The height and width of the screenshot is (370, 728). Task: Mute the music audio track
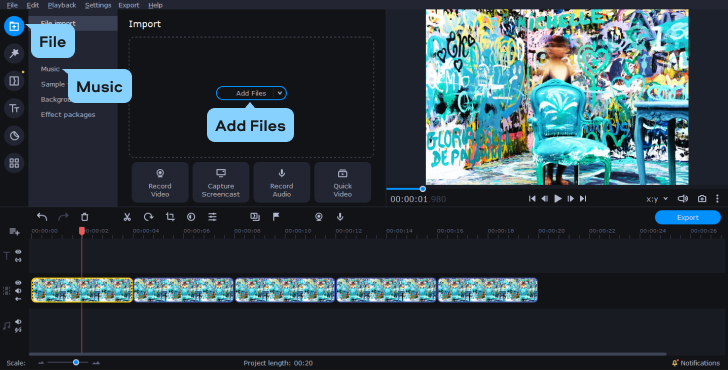click(18, 322)
